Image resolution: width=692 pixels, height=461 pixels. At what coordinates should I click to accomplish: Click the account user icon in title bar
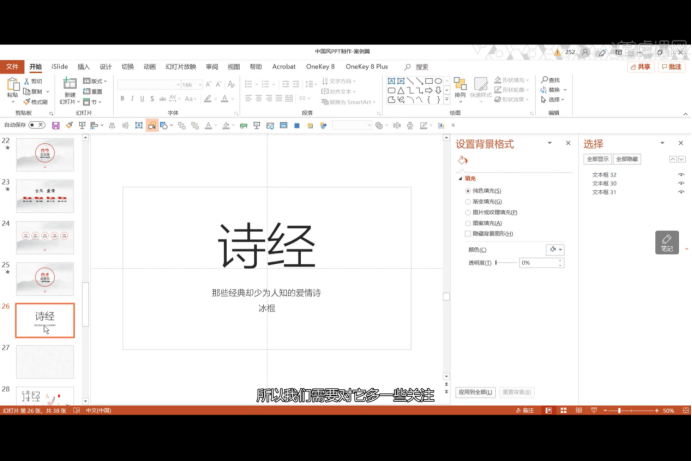pyautogui.click(x=585, y=52)
